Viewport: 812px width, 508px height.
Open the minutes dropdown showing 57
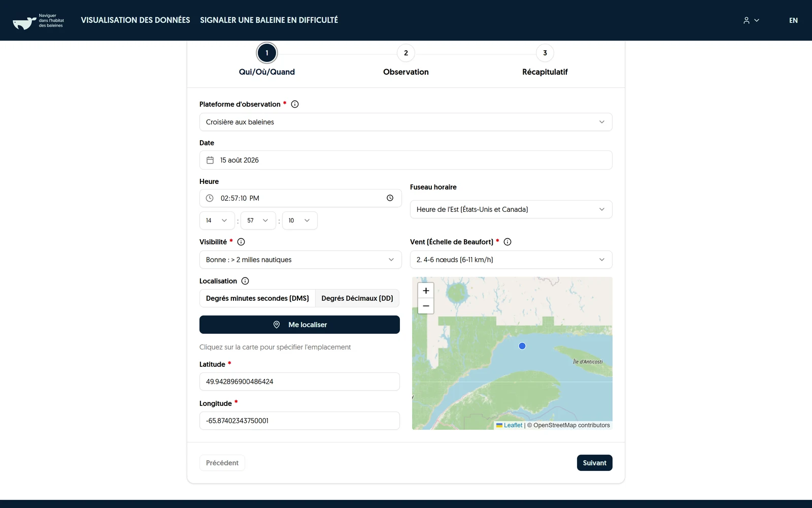point(258,220)
